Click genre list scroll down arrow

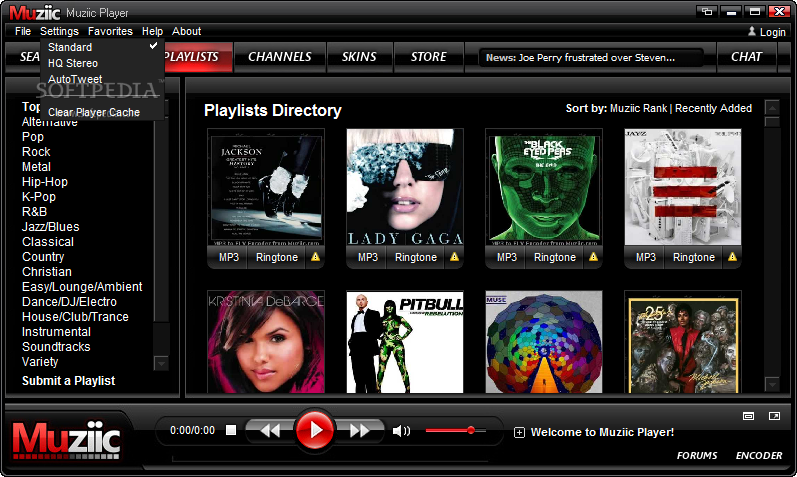pyautogui.click(x=161, y=363)
